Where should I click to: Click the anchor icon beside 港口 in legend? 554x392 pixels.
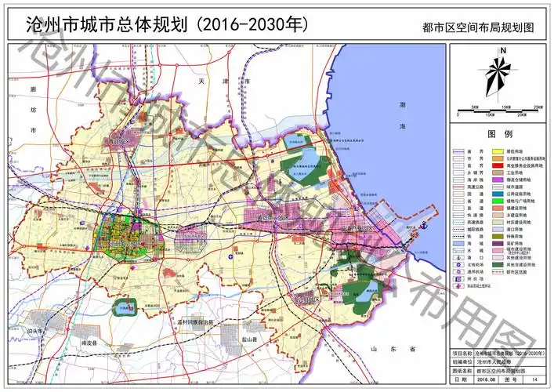(x=458, y=258)
